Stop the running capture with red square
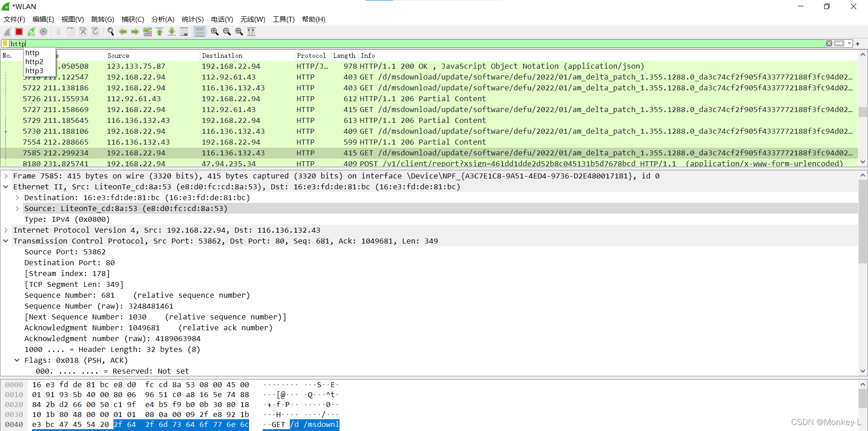Viewport: 868px width, 431px height. point(19,32)
